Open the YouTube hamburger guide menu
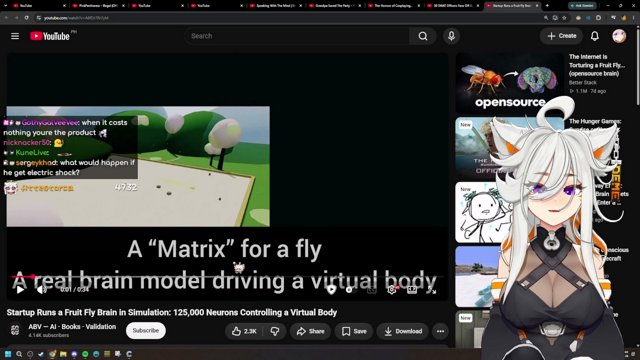Screen dimensions: 640x360 (15, 36)
